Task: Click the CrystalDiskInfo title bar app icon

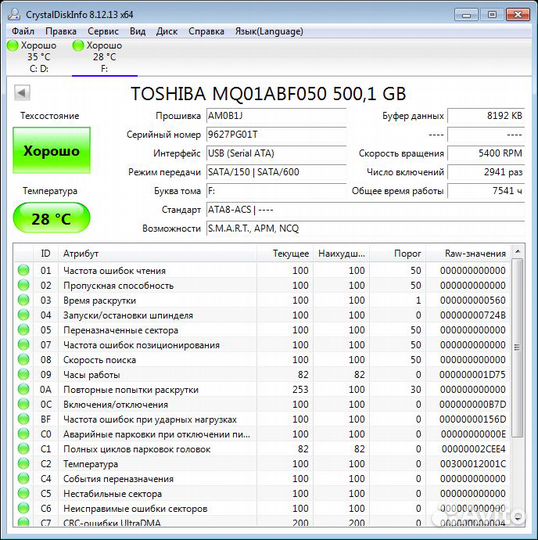Action: tap(14, 14)
